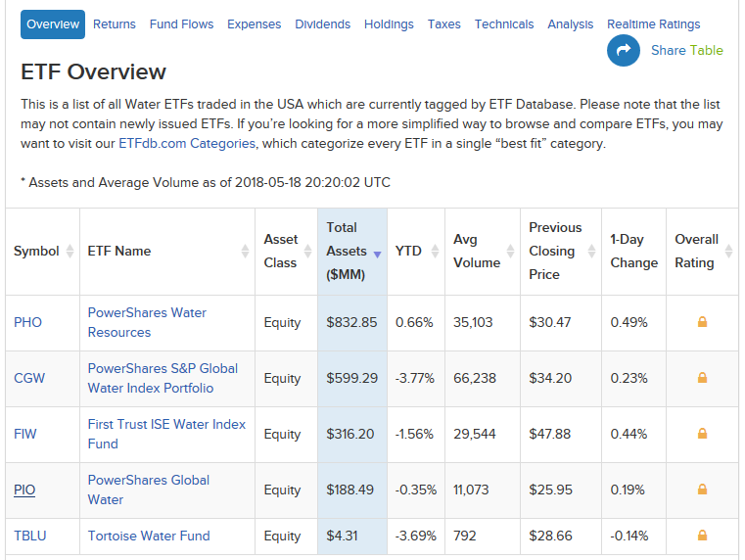Click the TBLU symbol link

29,536
